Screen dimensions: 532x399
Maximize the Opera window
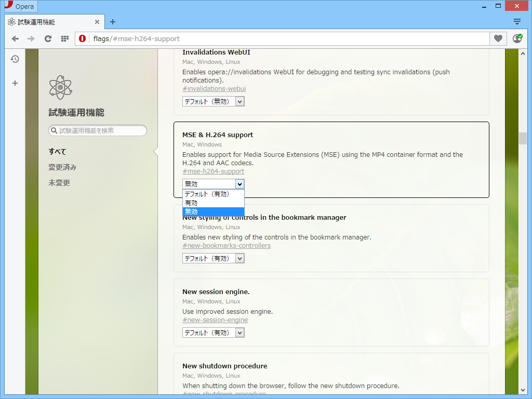[x=498, y=6]
